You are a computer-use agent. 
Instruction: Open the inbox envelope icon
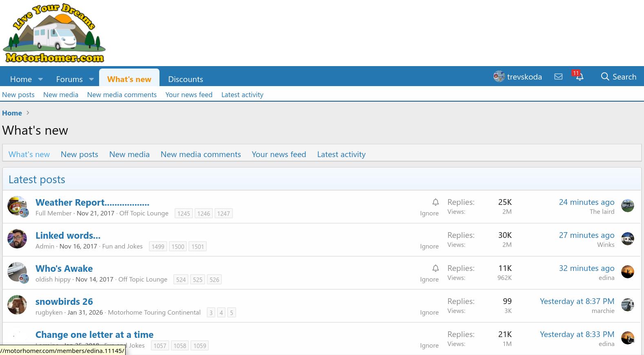pos(558,77)
